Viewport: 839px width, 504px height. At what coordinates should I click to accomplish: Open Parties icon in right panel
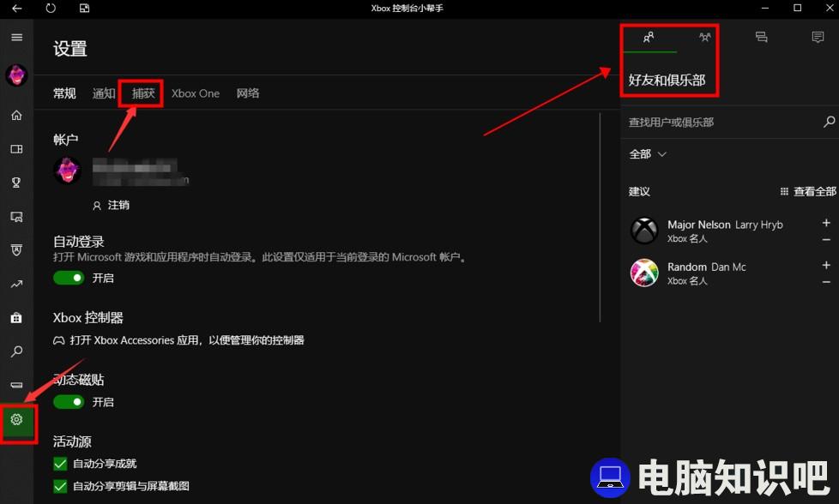[705, 37]
